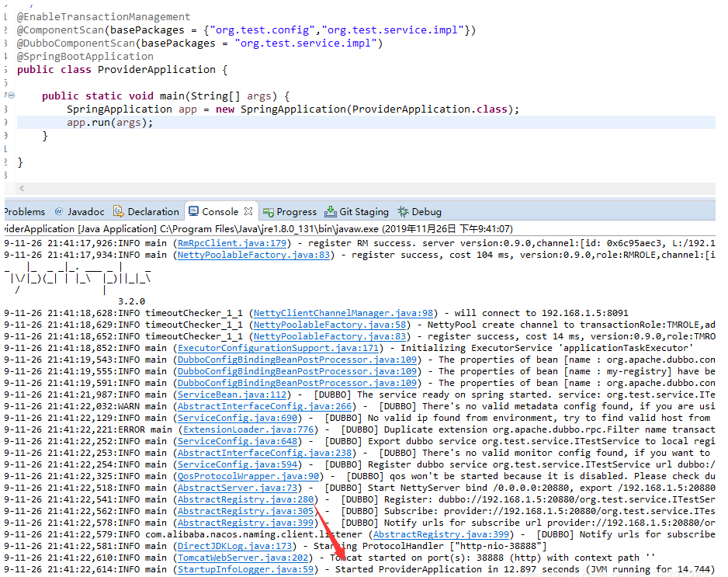The height and width of the screenshot is (577, 728).
Task: Open QosProtocolWrapper.java:90 link
Action: click(x=249, y=476)
